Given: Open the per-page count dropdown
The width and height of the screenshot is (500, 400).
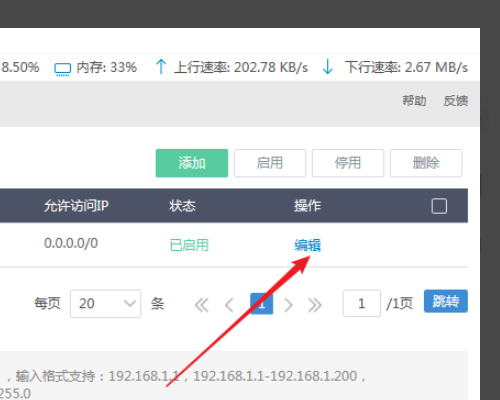Looking at the screenshot, I should [x=105, y=304].
